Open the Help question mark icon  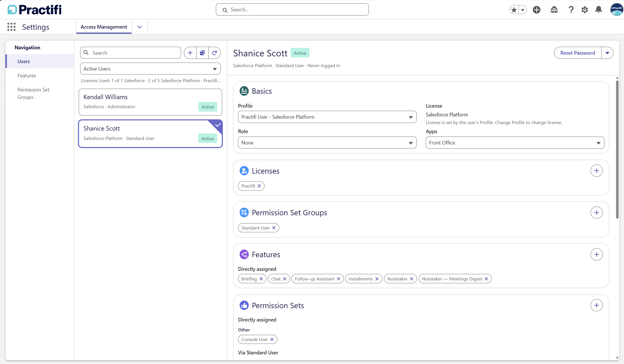pyautogui.click(x=571, y=10)
